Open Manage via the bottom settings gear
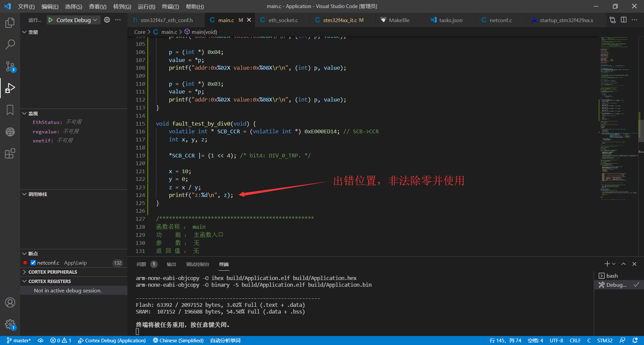Viewport: 644px width, 345px height. [x=10, y=324]
